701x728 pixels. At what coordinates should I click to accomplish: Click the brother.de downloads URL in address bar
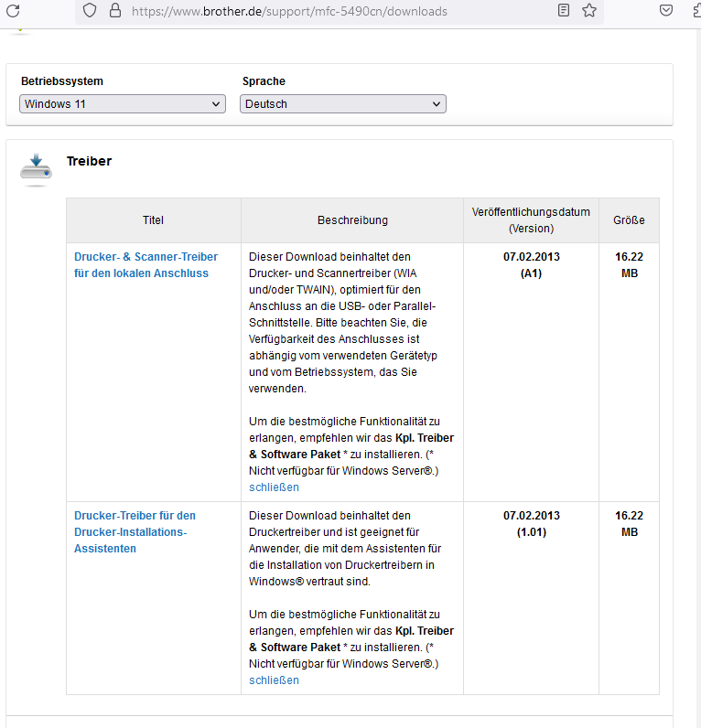tap(289, 11)
